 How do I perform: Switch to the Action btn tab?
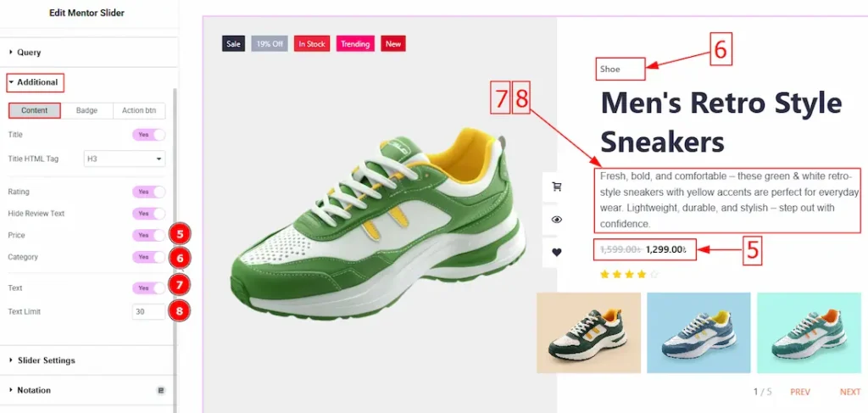(139, 111)
